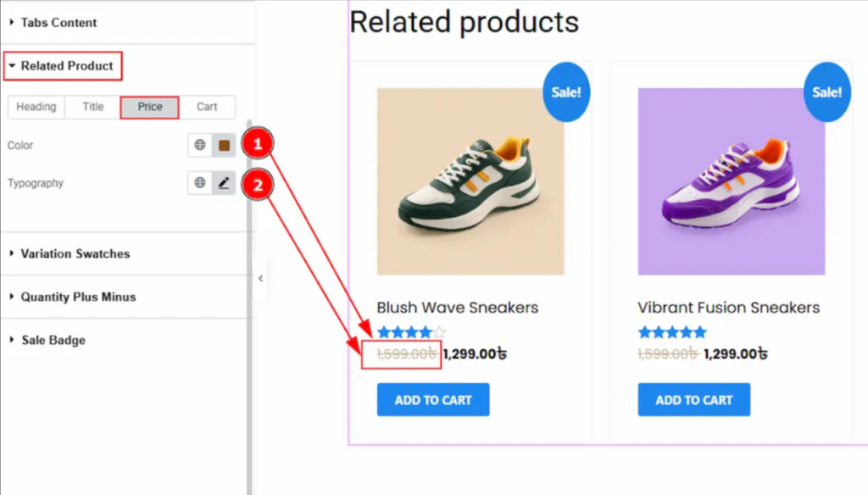This screenshot has height=495, width=868.
Task: Open the brown Color swatch picker
Action: pos(224,146)
